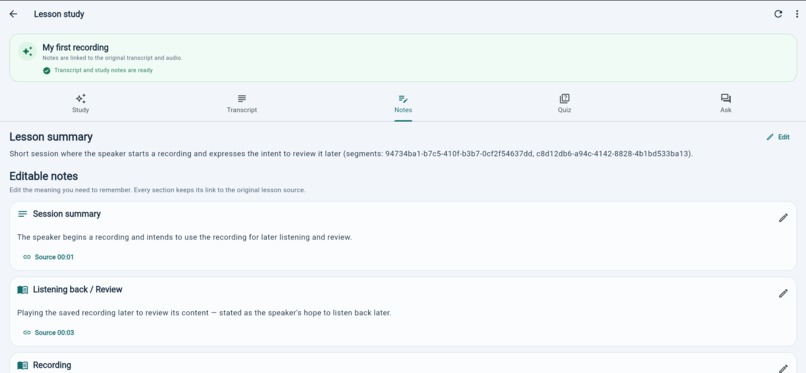
Task: Click 'Edit the meaning you need to remember' hint
Action: [x=157, y=190]
